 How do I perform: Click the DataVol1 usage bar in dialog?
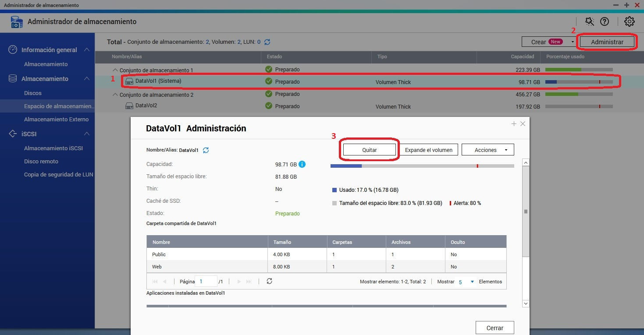pos(422,166)
